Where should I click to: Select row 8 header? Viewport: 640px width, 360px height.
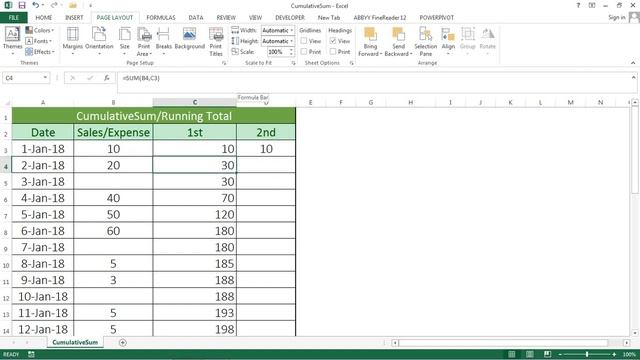click(6, 231)
